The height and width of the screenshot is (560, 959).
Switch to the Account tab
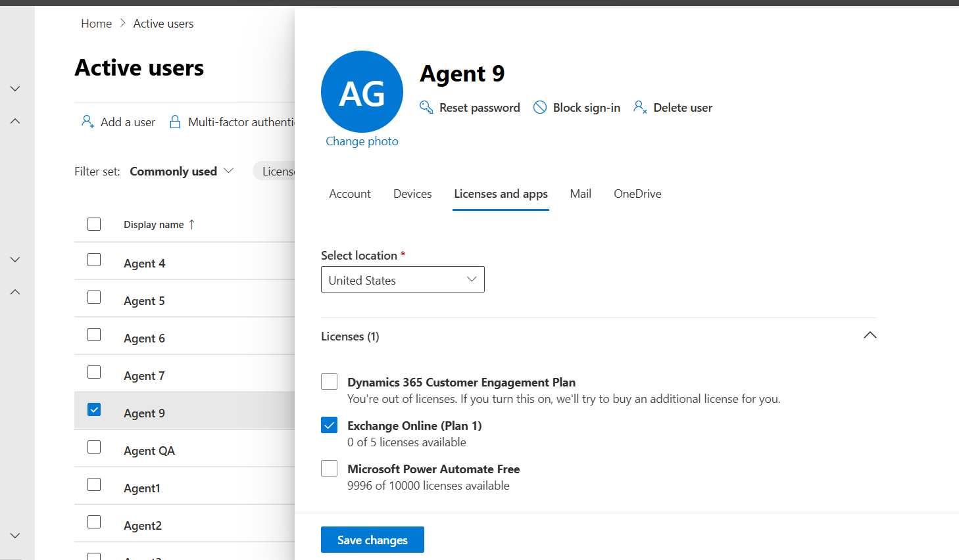[x=350, y=194]
